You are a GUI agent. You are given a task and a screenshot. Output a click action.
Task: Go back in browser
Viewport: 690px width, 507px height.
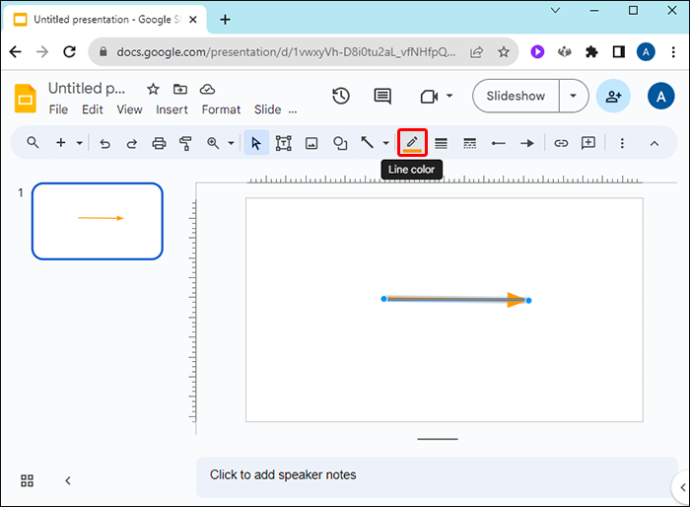(x=15, y=52)
